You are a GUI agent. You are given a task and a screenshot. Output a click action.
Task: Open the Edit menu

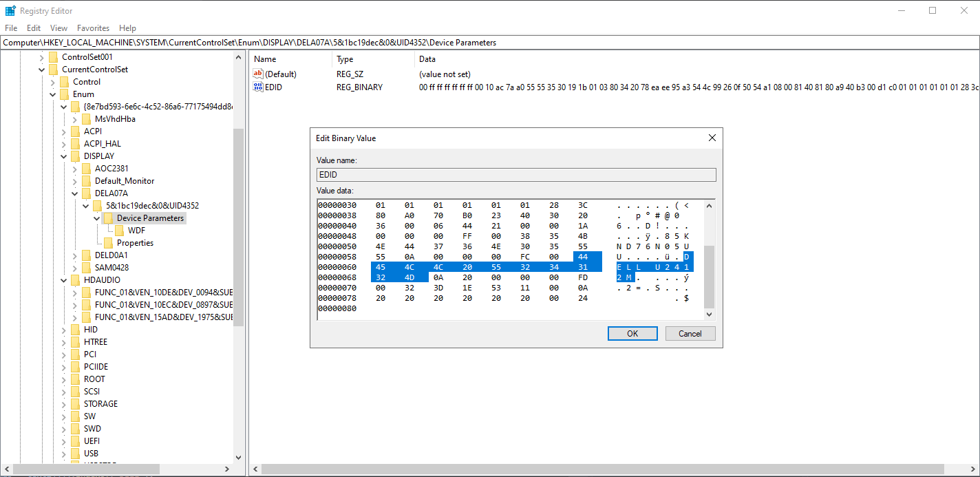[x=33, y=28]
